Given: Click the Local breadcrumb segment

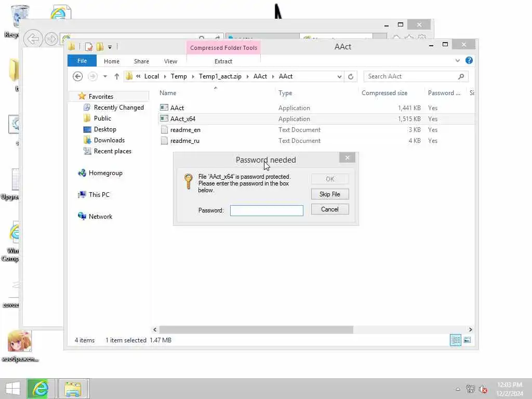Looking at the screenshot, I should click(152, 76).
